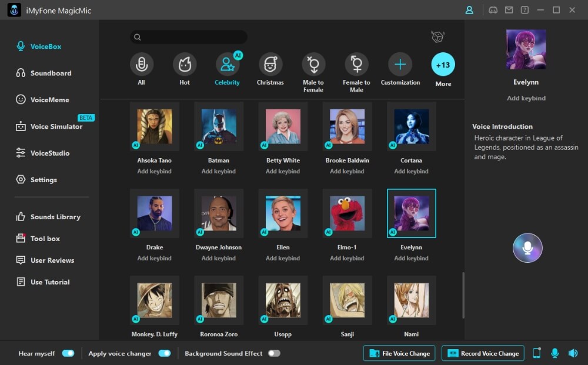Go to VoiceBox in the sidebar
Image resolution: width=588 pixels, height=365 pixels.
click(39, 46)
